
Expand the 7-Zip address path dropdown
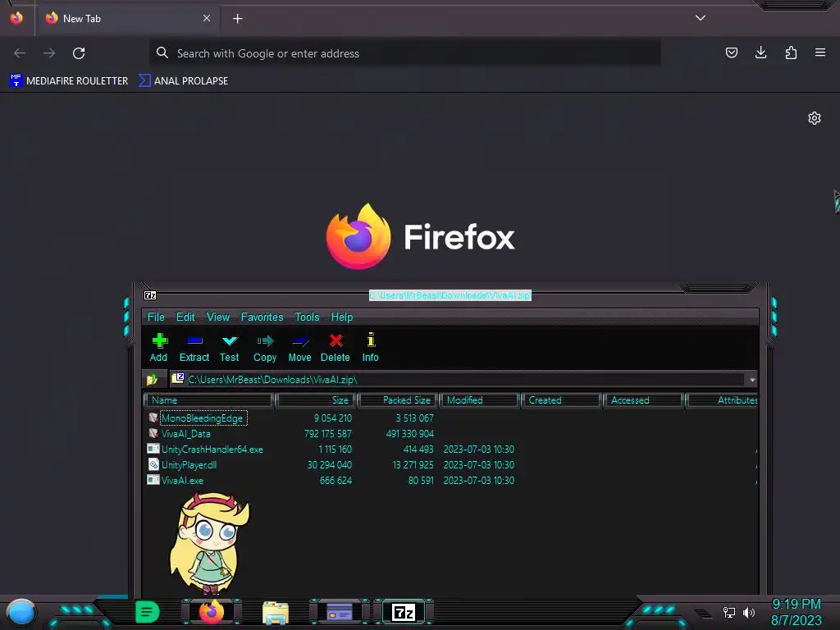pos(752,380)
